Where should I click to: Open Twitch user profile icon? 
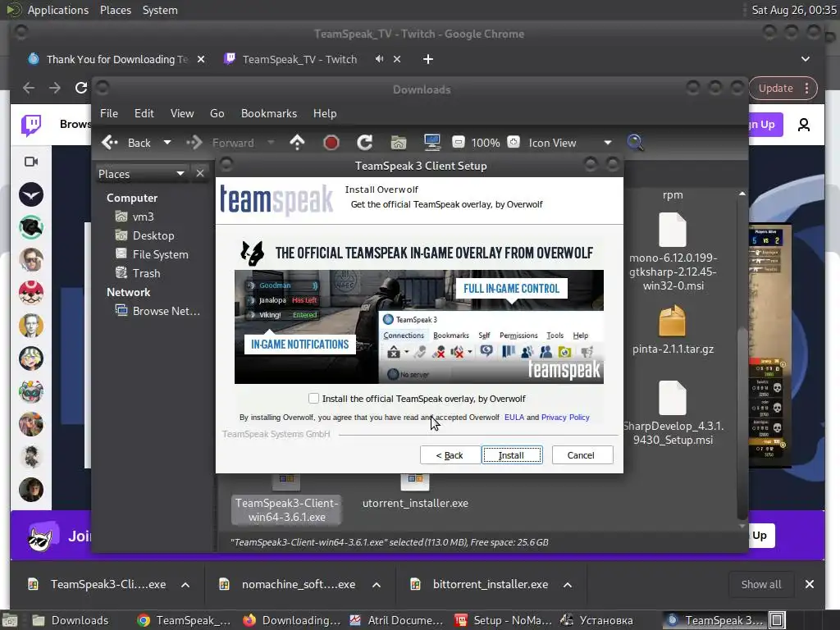[804, 125]
